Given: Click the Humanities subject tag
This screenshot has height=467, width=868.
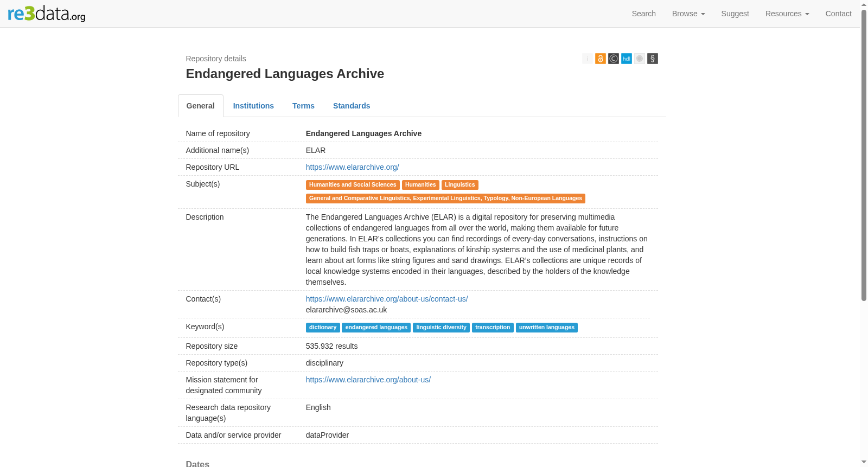Looking at the screenshot, I should point(420,185).
